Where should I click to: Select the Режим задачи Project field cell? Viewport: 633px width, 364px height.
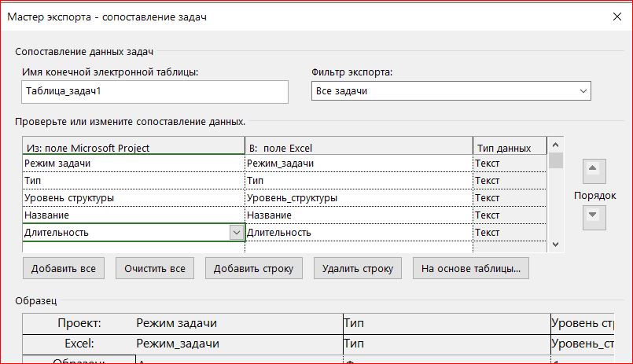coord(132,164)
